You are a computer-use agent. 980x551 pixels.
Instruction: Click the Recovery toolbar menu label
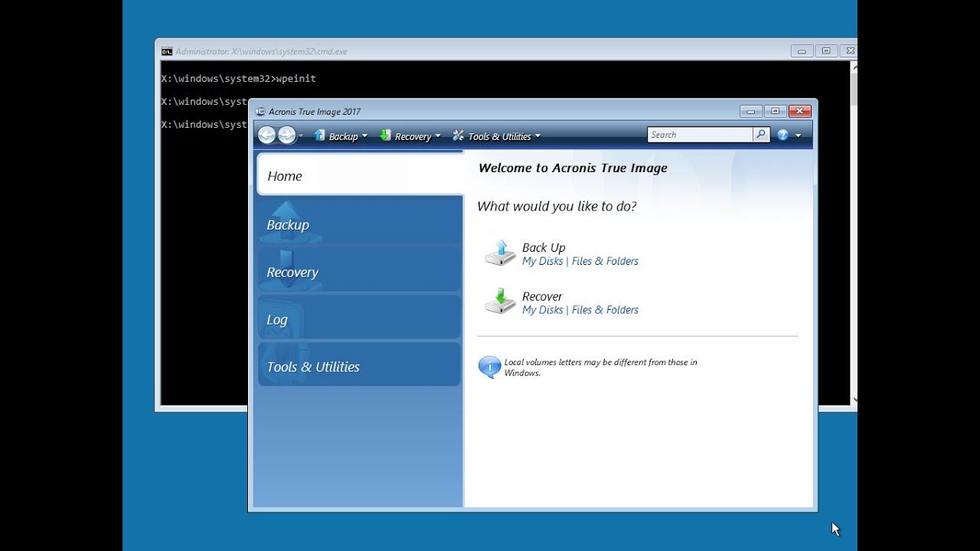click(413, 136)
